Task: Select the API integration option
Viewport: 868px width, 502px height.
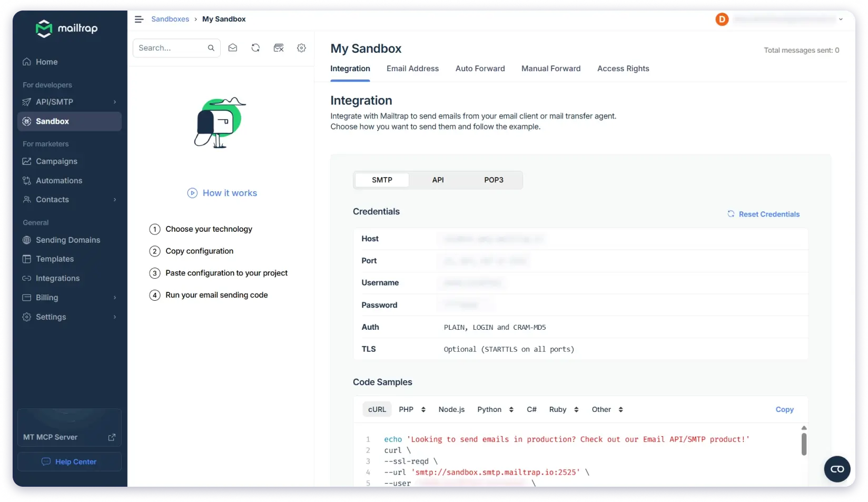Action: [x=438, y=180]
